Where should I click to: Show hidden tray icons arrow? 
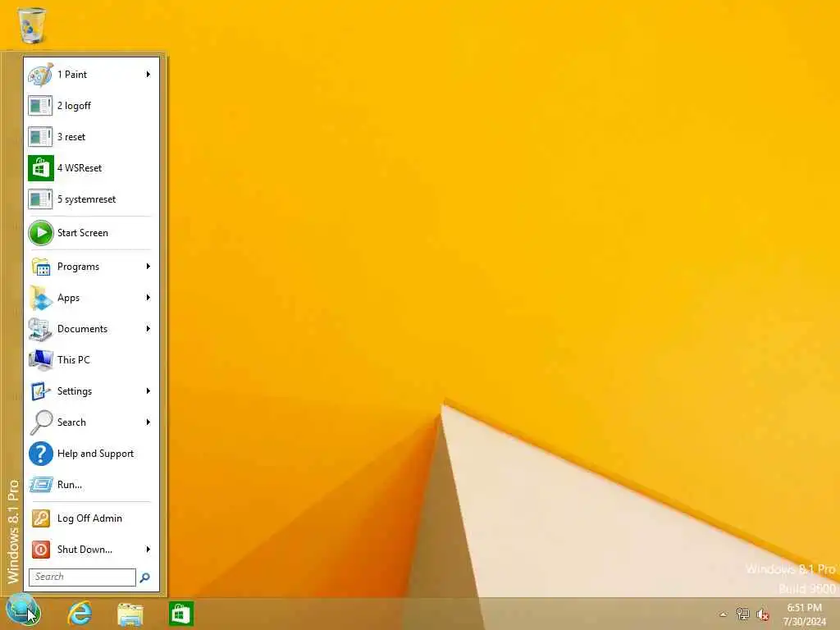click(x=724, y=614)
